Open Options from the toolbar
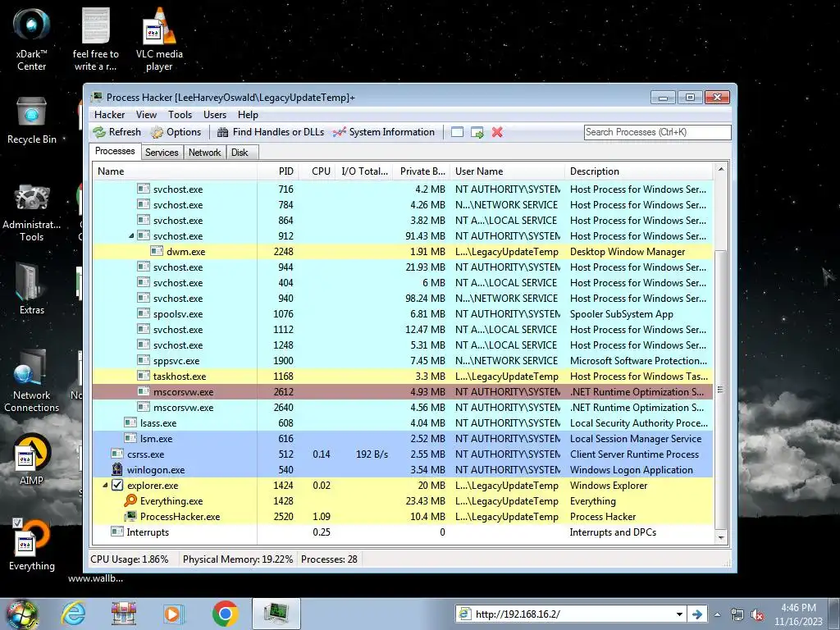Screen dimensions: 840x630 click(x=176, y=132)
